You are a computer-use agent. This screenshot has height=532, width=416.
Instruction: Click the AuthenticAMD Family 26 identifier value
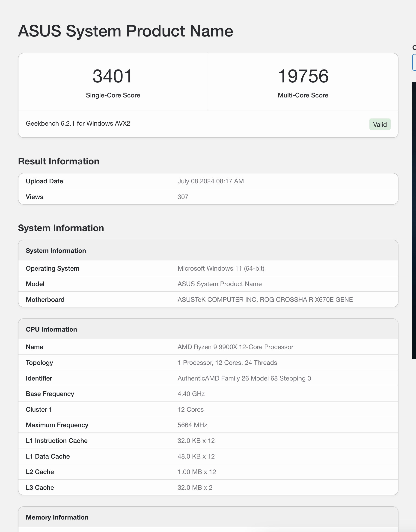pyautogui.click(x=244, y=378)
